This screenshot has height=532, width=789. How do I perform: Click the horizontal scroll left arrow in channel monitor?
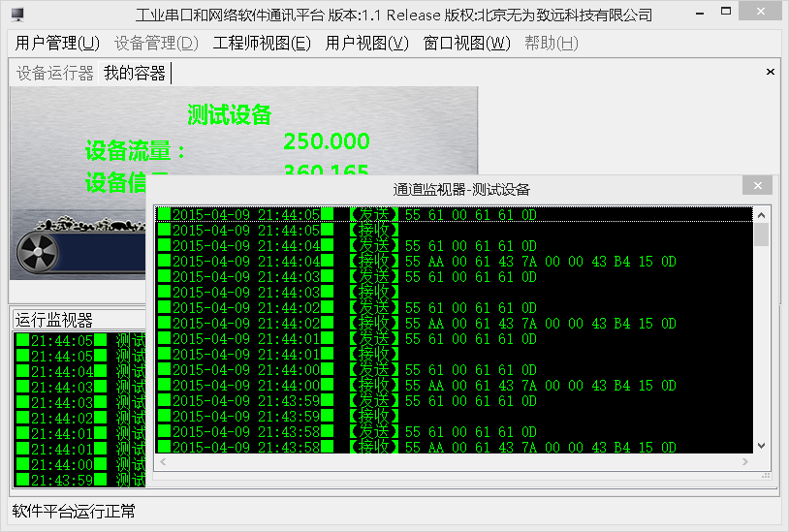[x=163, y=461]
